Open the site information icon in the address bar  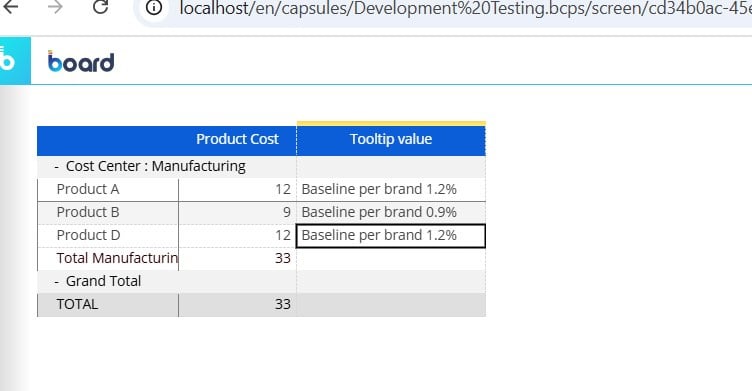[154, 8]
